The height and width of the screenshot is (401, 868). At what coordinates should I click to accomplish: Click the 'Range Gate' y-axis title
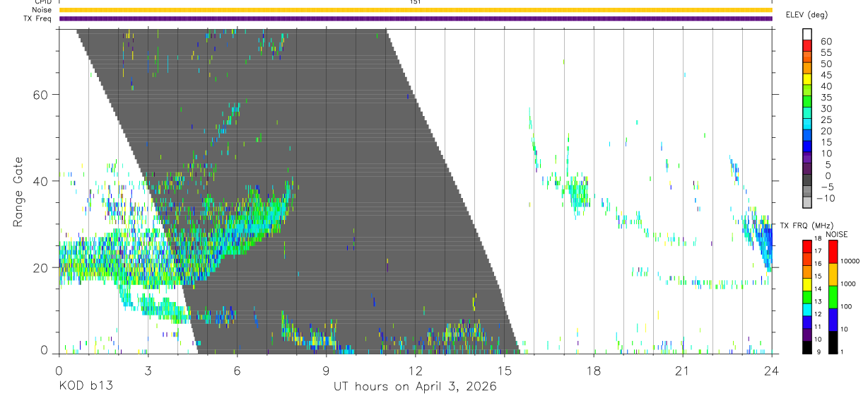pos(18,192)
